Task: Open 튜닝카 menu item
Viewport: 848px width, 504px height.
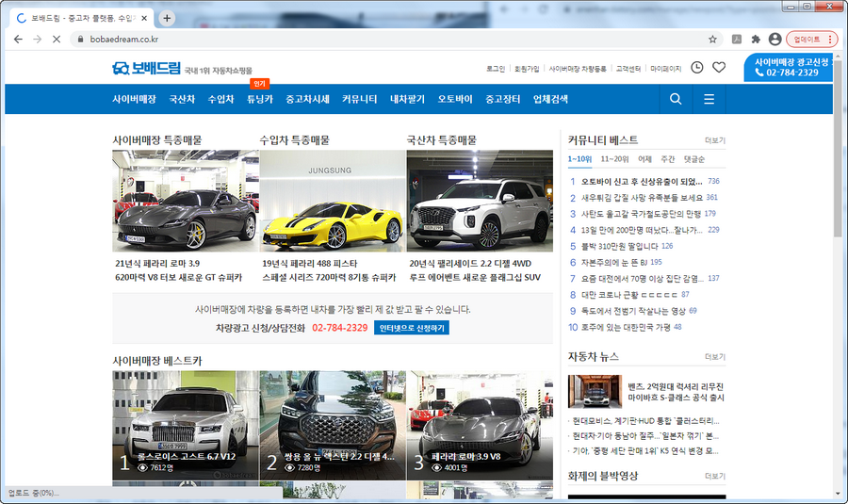Action: pyautogui.click(x=260, y=99)
